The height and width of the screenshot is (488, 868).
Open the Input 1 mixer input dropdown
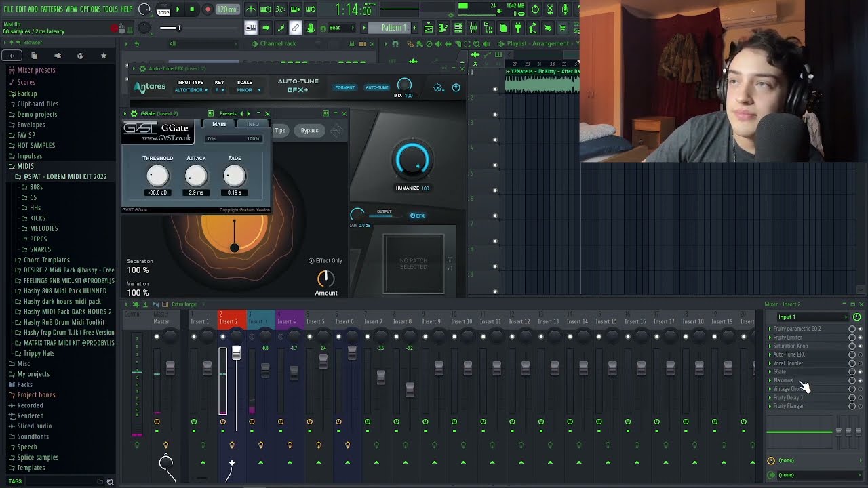[x=812, y=317]
